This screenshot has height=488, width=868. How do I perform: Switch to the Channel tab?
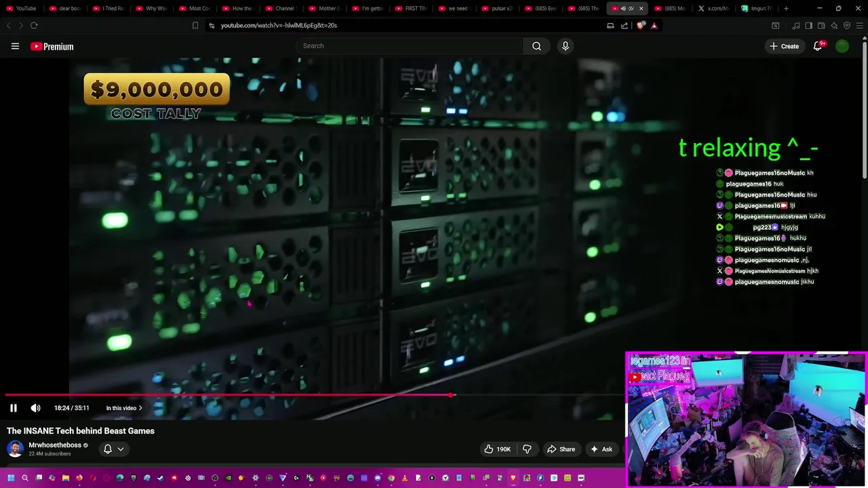click(x=281, y=8)
